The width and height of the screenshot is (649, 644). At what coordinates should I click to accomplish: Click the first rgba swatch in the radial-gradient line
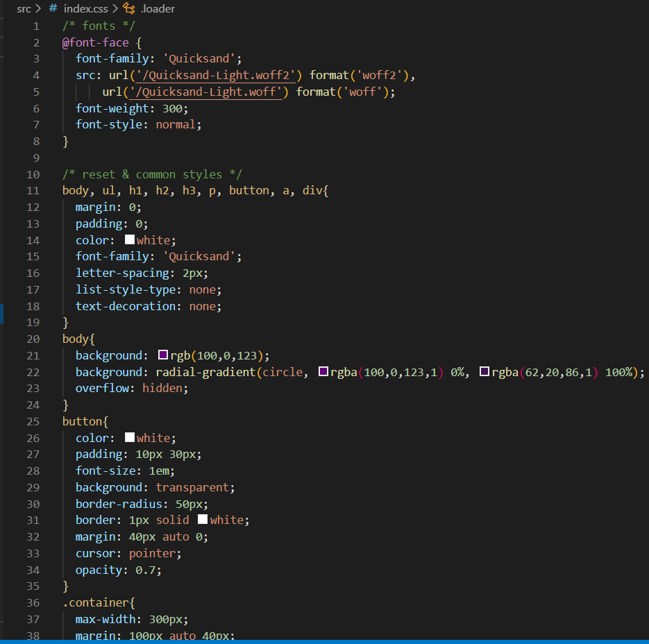click(x=323, y=372)
